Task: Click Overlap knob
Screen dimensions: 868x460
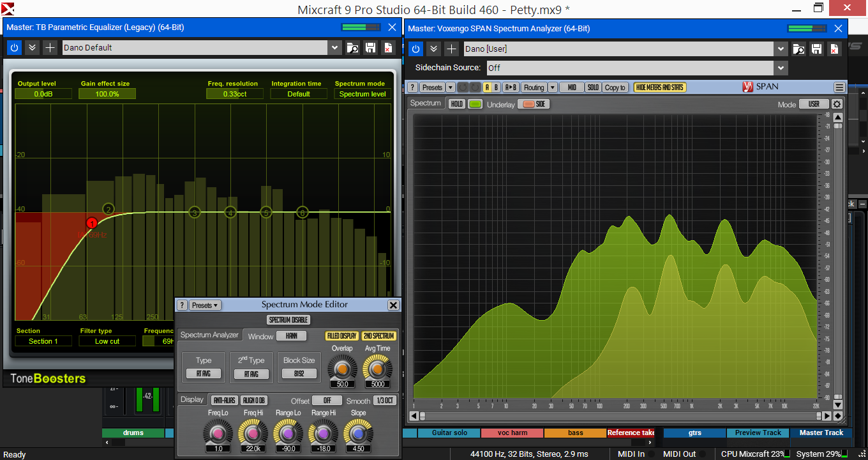Action: pos(342,368)
